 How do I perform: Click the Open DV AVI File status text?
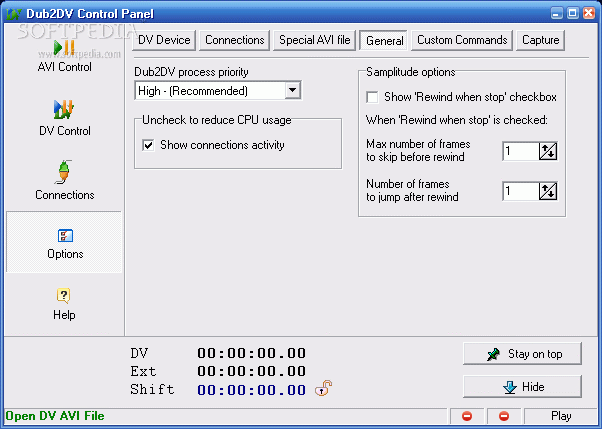point(55,416)
